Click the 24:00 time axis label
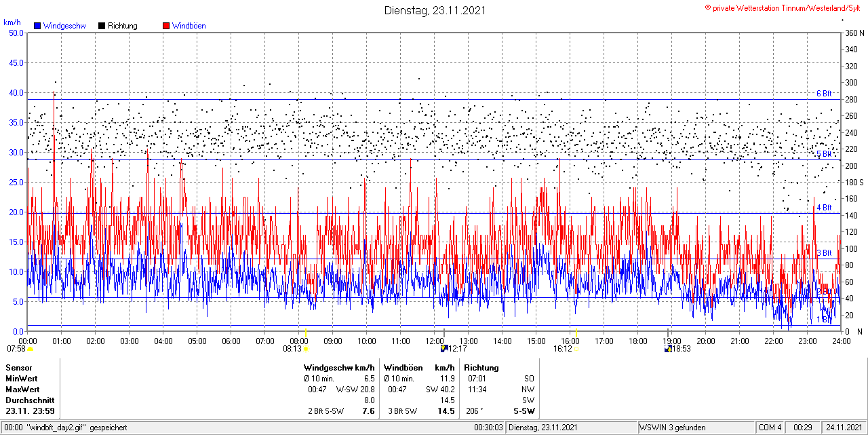This screenshot has height=435, width=868. [841, 341]
